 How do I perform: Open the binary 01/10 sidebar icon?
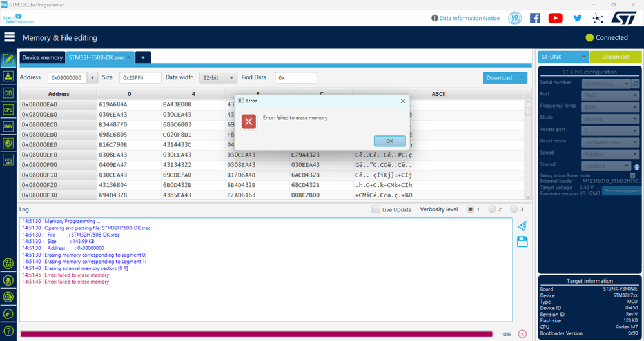(x=8, y=264)
